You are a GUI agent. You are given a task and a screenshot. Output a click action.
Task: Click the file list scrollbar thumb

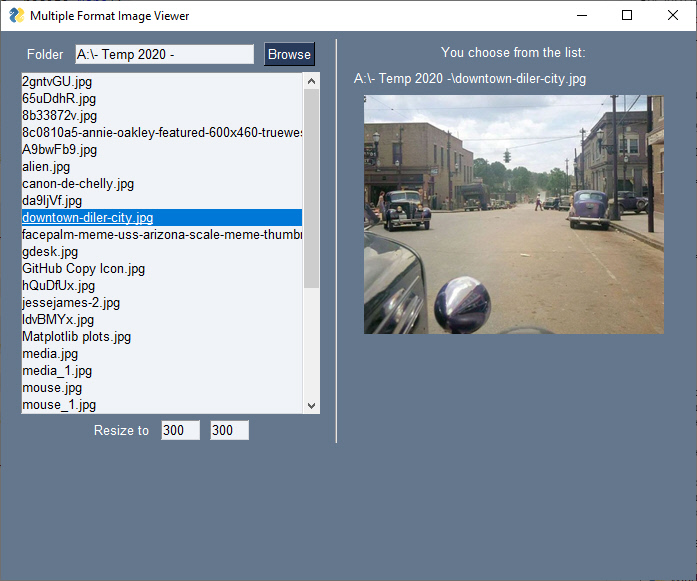(311, 190)
